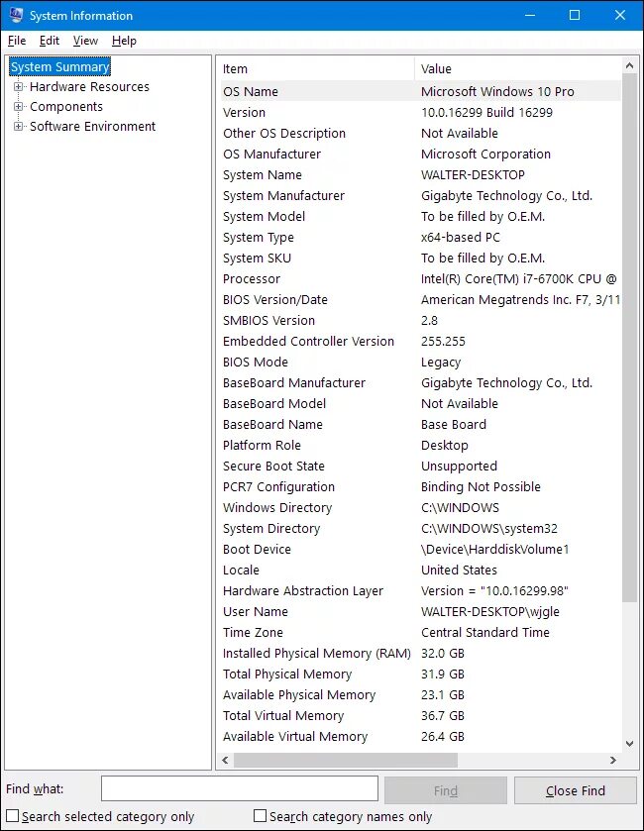The width and height of the screenshot is (644, 831).
Task: Select the OS Manufacturer row
Action: pos(420,154)
